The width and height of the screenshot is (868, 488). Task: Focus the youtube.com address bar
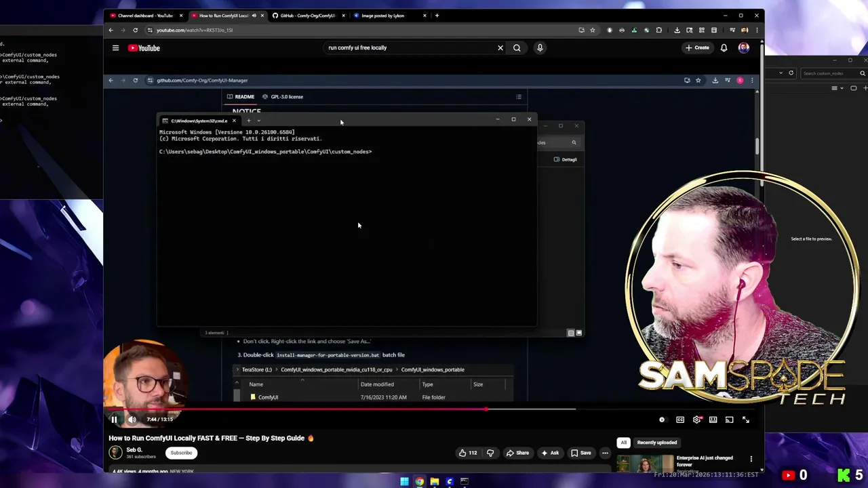[363, 30]
